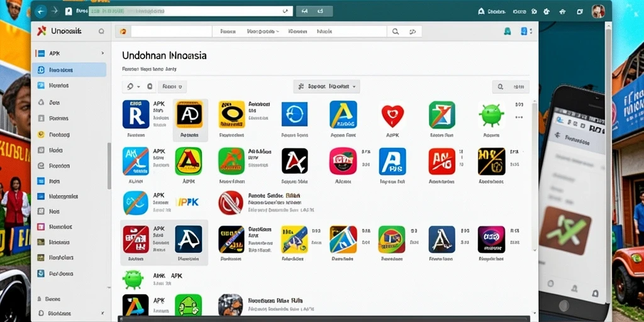
Task: Open the black AD icon with orange border
Action: point(189,114)
